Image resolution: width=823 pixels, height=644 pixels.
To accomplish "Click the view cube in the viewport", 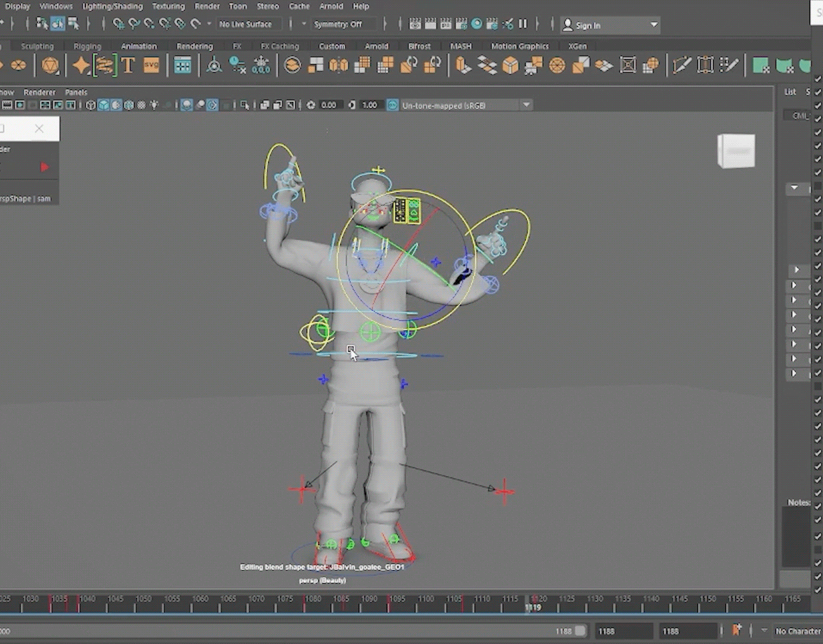I will (x=737, y=151).
